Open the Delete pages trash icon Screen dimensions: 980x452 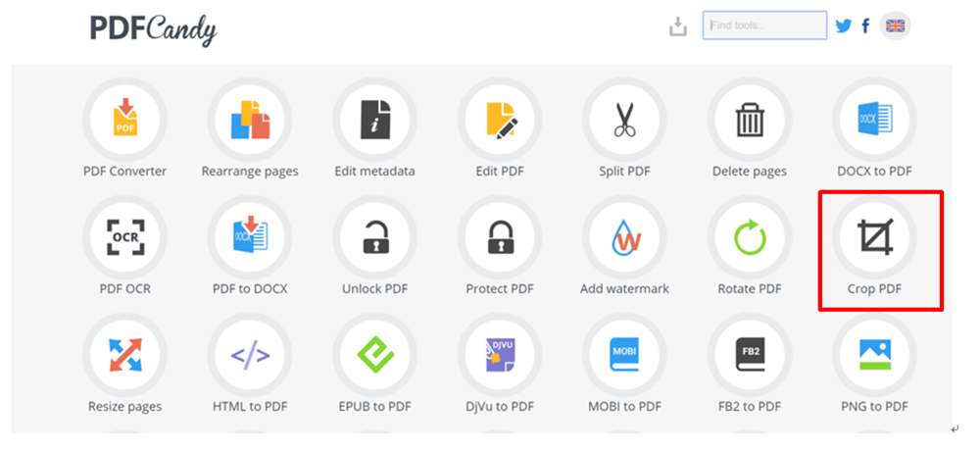point(750,120)
